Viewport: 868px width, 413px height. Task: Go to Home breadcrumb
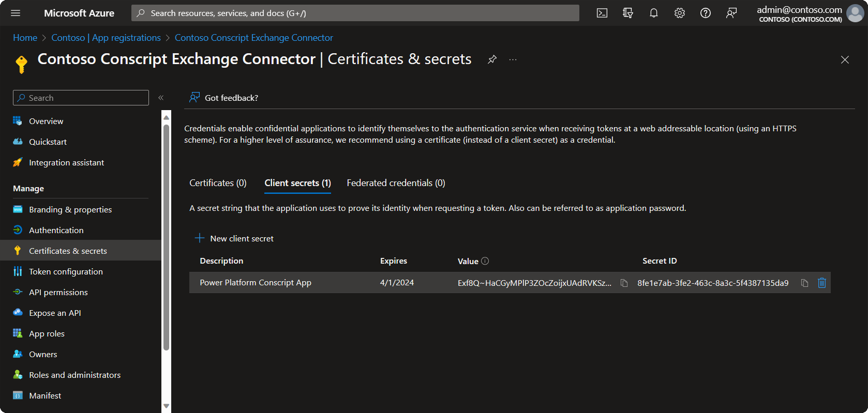pos(25,38)
